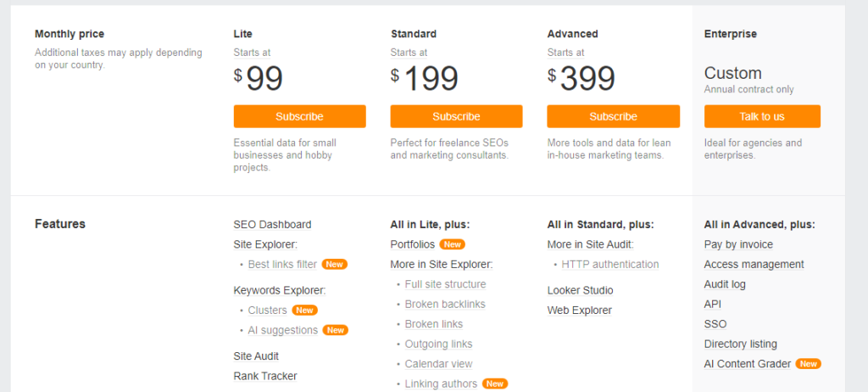
Task: Open HTTP authentication details
Action: [x=610, y=265]
